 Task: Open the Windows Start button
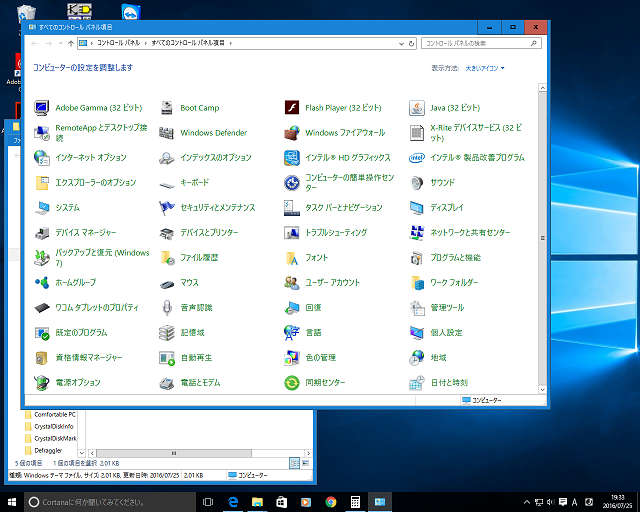pos(12,502)
